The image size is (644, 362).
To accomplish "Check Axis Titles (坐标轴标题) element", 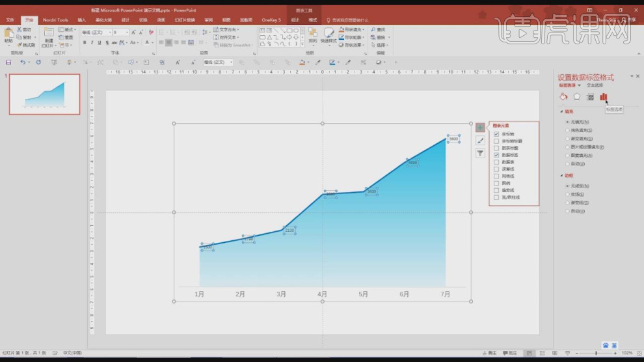I will [x=496, y=141].
